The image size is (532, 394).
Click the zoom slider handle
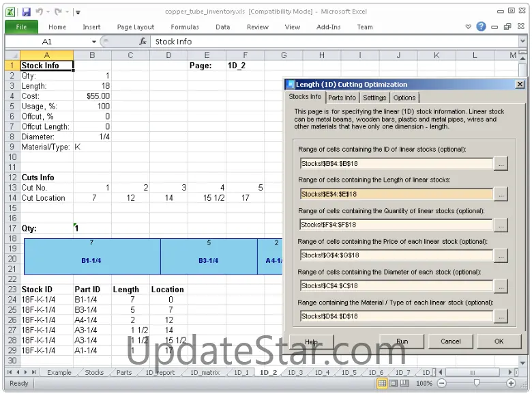476,383
